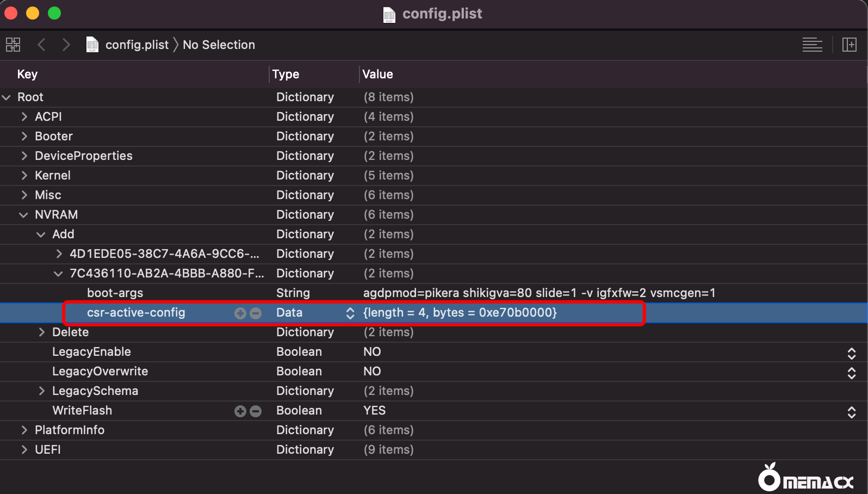The height and width of the screenshot is (494, 868).
Task: Collapse the NVRAM dictionary
Action: (x=23, y=215)
